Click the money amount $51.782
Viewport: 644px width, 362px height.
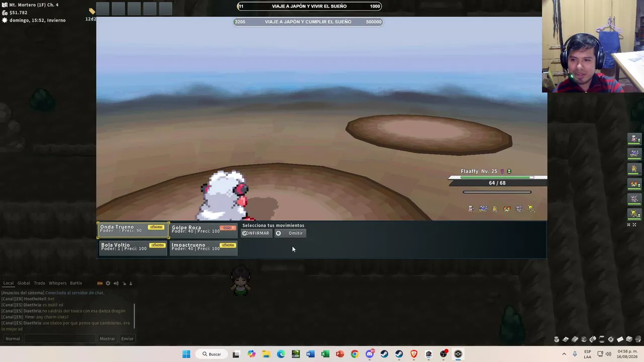(18, 13)
